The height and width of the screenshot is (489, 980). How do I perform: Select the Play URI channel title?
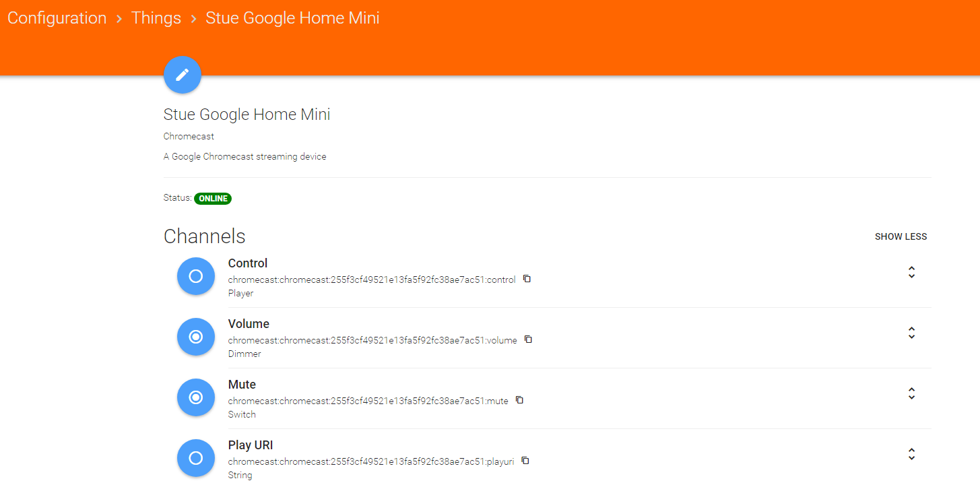point(251,445)
